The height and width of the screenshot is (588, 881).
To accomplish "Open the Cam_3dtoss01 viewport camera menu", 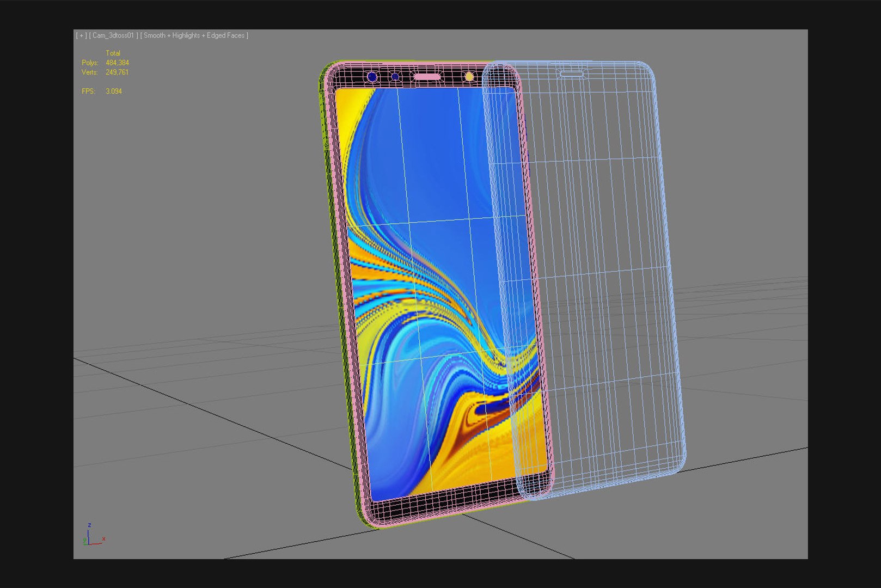I will [x=113, y=35].
